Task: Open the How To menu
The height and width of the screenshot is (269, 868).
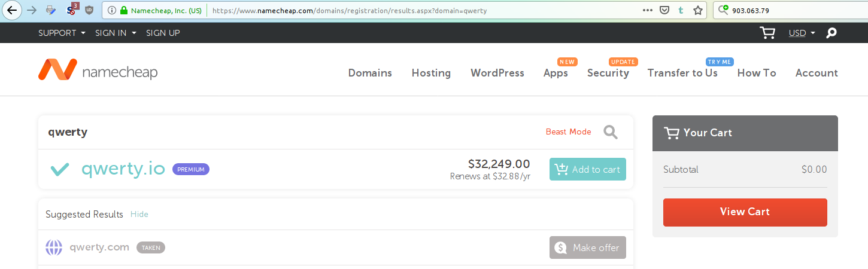Action: [757, 73]
